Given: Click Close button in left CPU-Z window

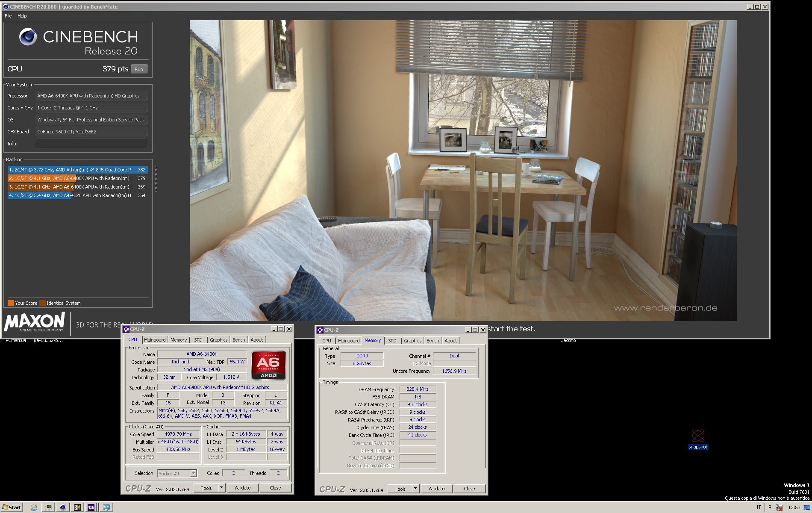Looking at the screenshot, I should (275, 488).
